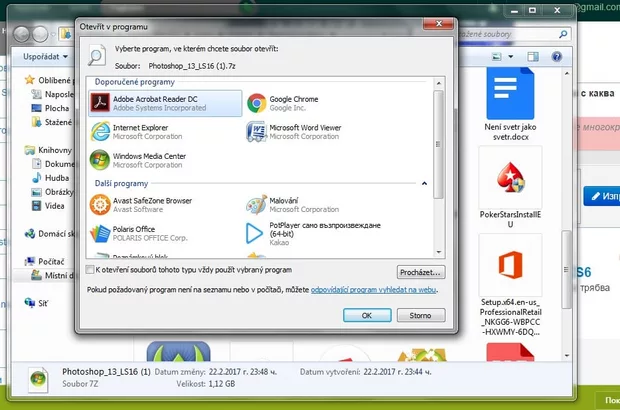Pick the Internet Explorer icon
This screenshot has height=410, width=620.
click(x=100, y=132)
